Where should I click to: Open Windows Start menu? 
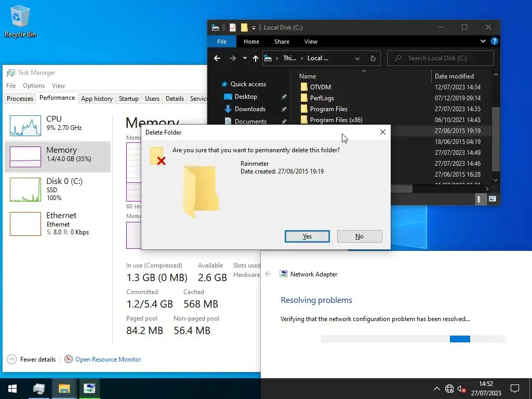12,389
